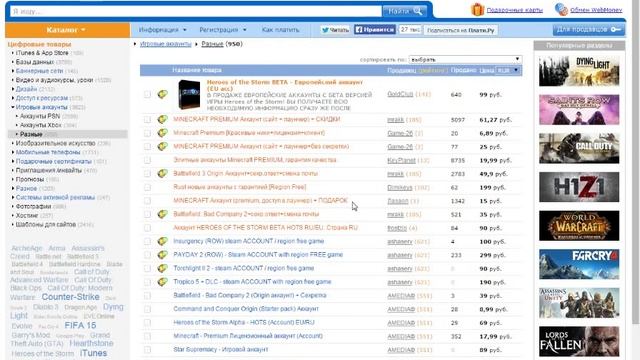
Task: Sort by Продано column header
Action: pyautogui.click(x=463, y=71)
